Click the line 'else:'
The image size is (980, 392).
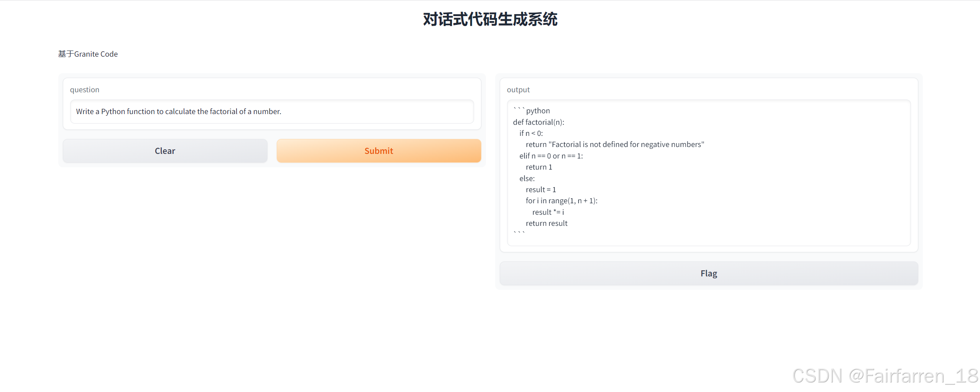coord(527,178)
